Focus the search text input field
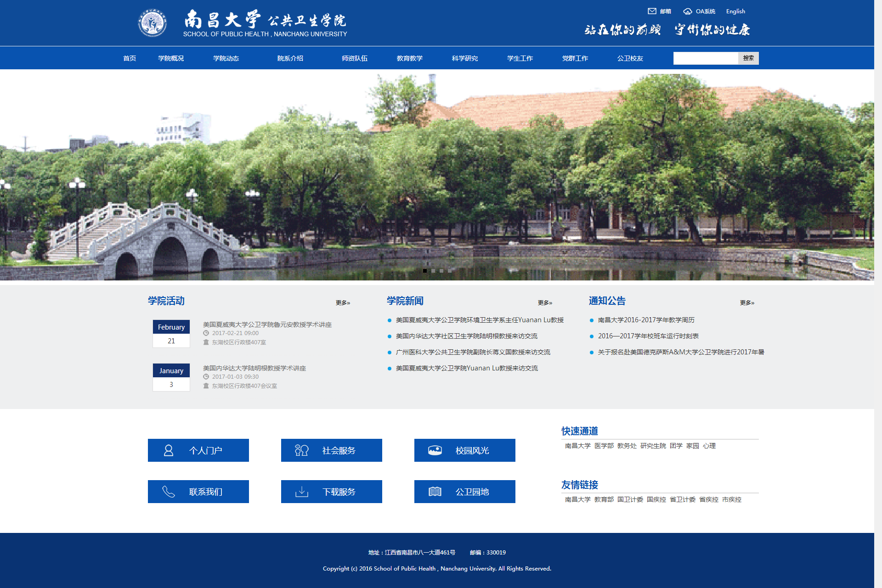 [705, 58]
